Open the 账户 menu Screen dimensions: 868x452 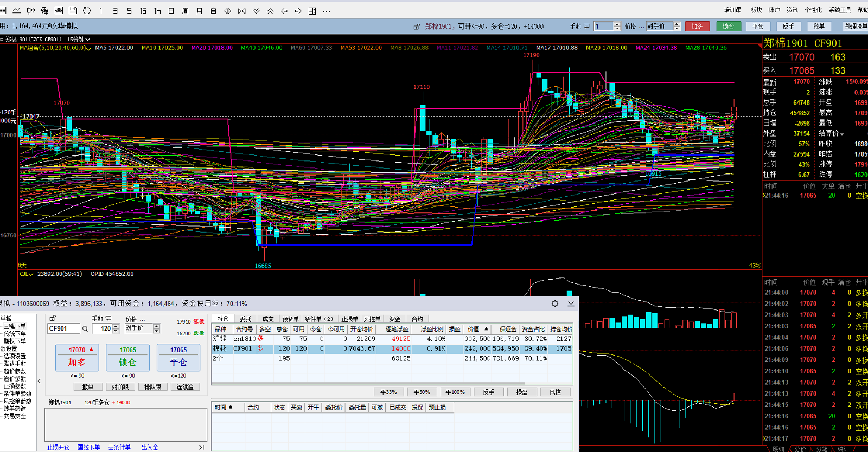click(x=774, y=10)
